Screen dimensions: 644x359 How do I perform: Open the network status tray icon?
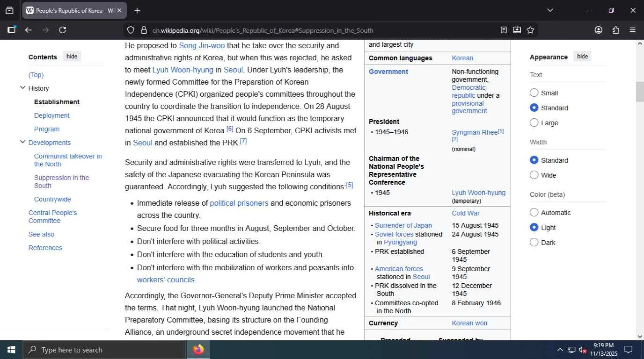571,350
